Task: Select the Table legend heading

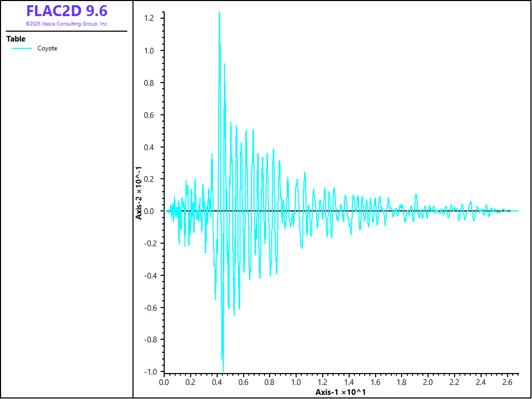Action: coord(16,39)
